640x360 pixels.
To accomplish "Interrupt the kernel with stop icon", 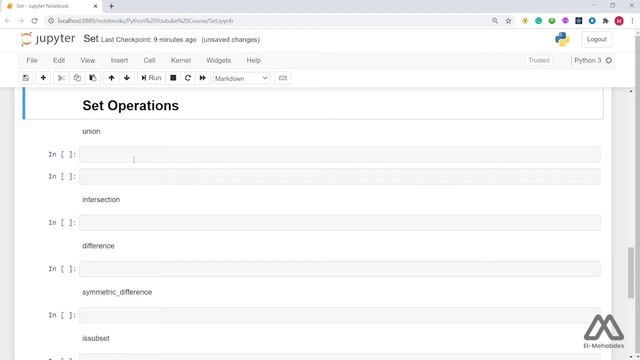I will pos(173,78).
